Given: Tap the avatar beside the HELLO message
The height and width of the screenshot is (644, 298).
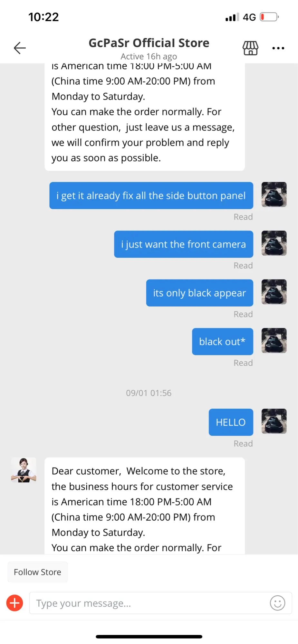Looking at the screenshot, I should (274, 421).
